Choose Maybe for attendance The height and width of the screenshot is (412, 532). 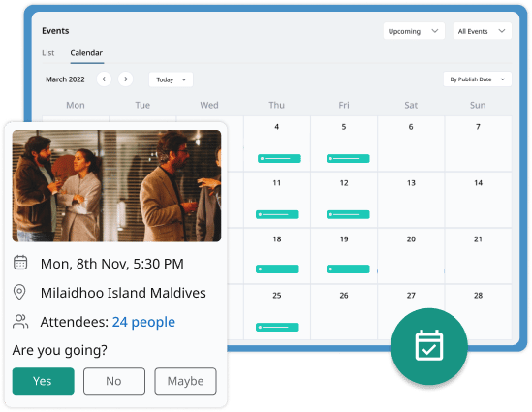point(186,381)
